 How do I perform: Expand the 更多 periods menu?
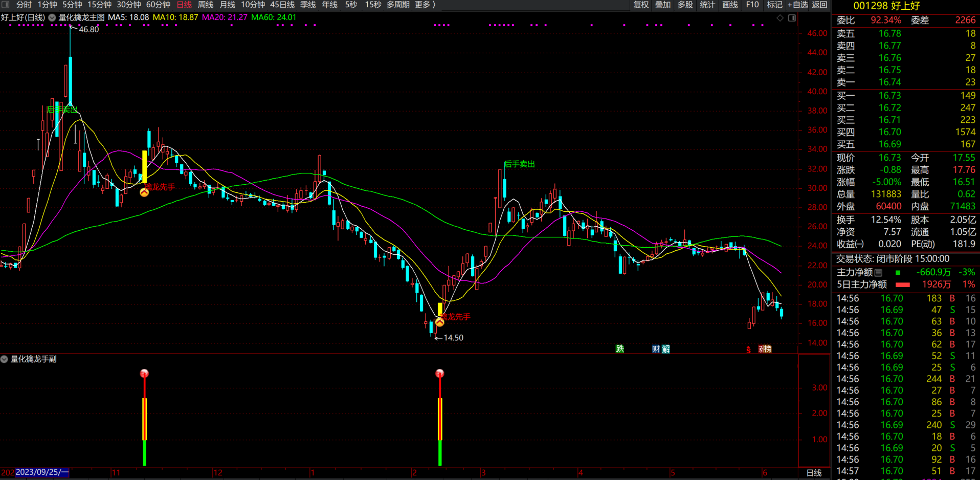click(425, 5)
